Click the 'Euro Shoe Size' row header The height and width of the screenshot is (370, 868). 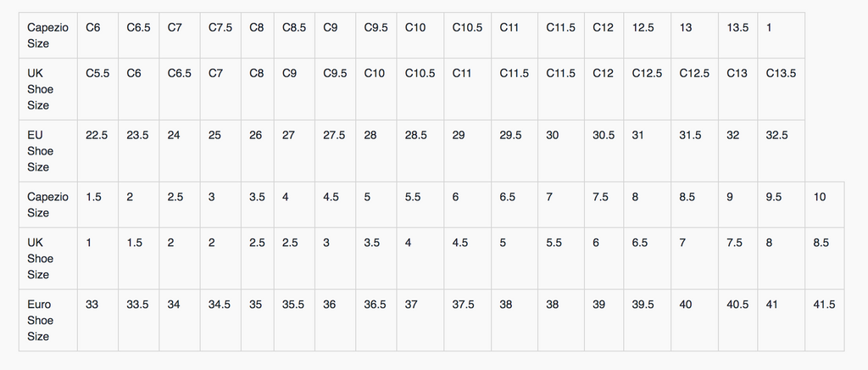tap(40, 320)
